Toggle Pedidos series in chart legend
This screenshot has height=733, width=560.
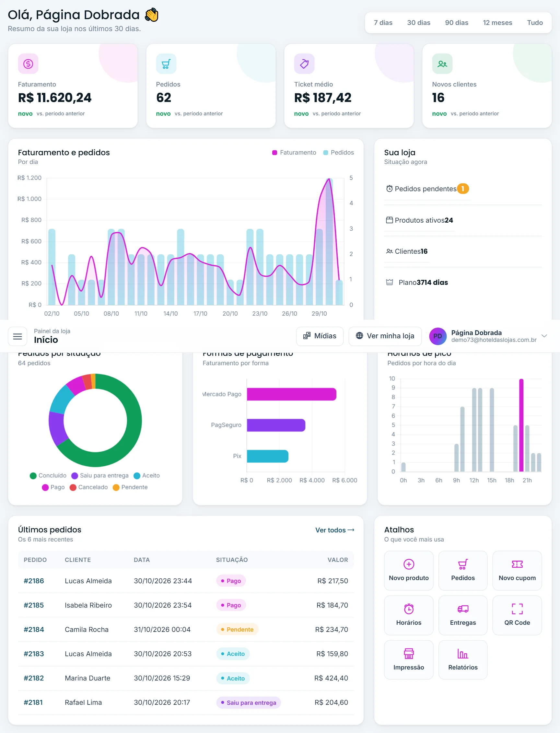point(338,152)
